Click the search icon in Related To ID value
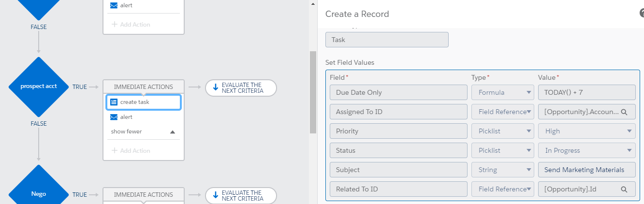 (624, 189)
